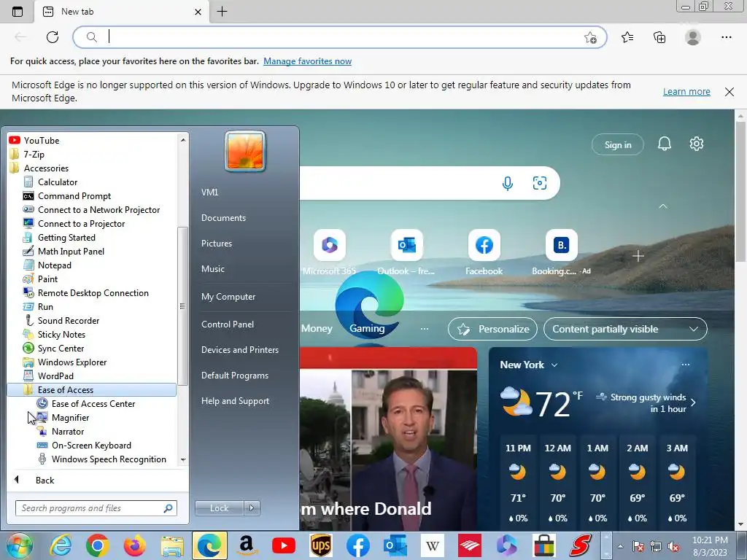This screenshot has height=560, width=747.
Task: Click the Personalize button
Action: 492,329
